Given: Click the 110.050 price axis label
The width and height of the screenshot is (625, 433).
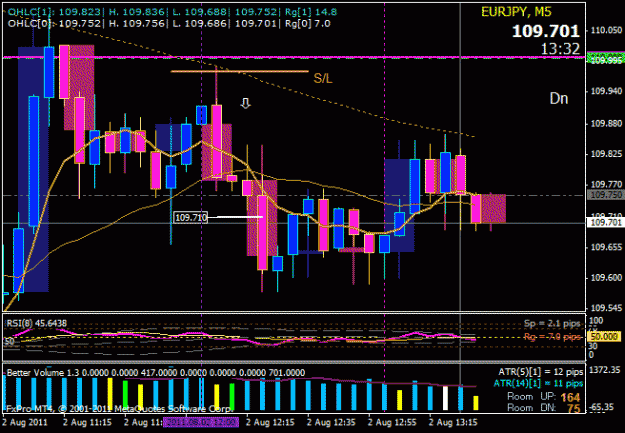Looking at the screenshot, I should click(605, 30).
